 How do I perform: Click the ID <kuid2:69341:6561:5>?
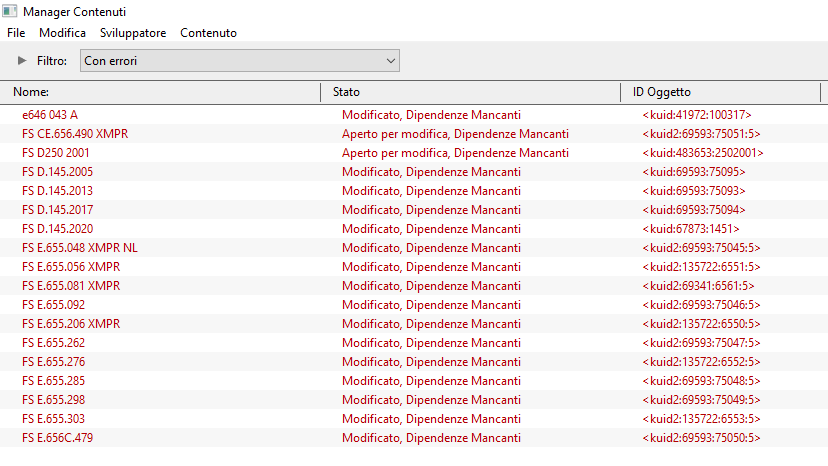698,286
